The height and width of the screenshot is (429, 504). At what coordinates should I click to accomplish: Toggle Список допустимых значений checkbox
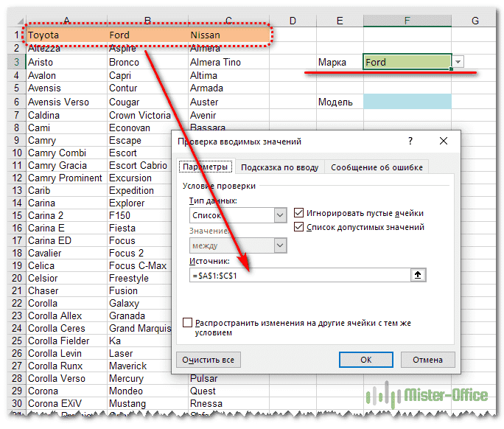pos(299,227)
